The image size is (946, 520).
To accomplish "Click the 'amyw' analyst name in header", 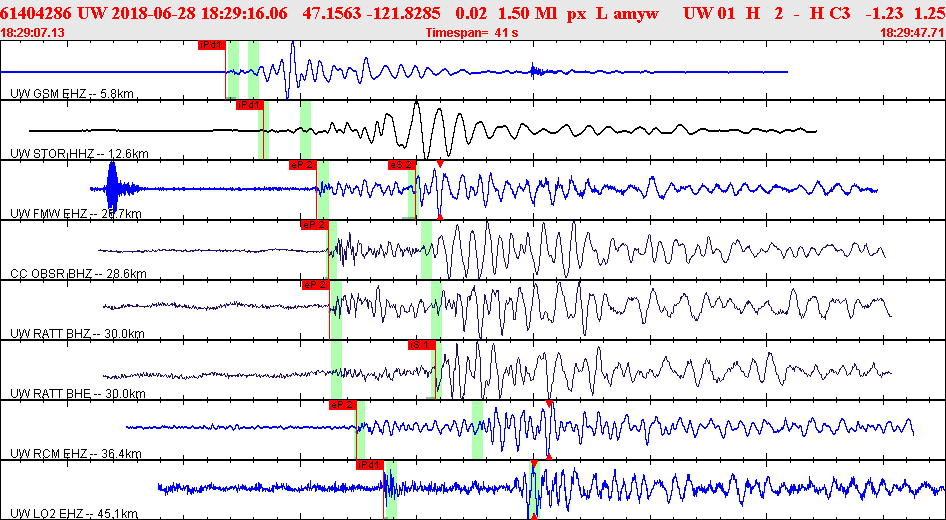I will (x=638, y=13).
